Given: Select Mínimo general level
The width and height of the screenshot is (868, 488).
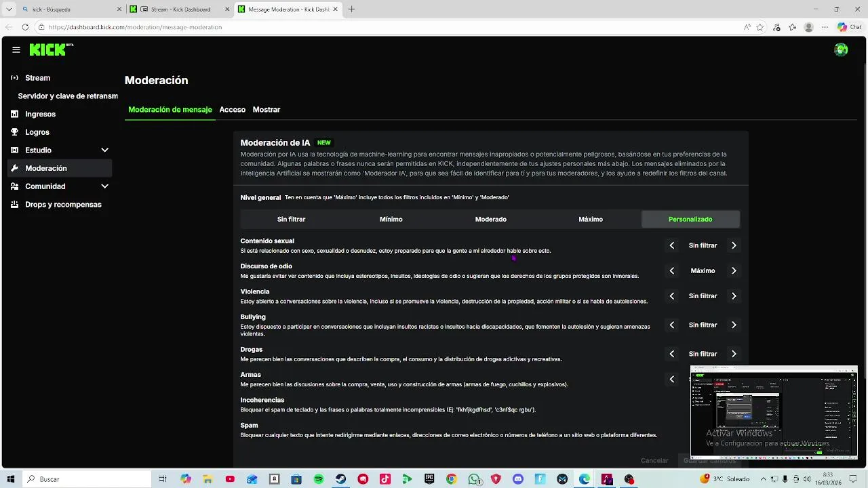Looking at the screenshot, I should [391, 219].
